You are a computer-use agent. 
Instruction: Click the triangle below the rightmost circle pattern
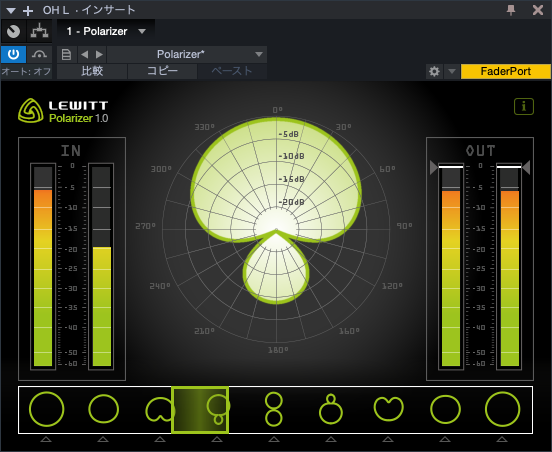(x=502, y=439)
